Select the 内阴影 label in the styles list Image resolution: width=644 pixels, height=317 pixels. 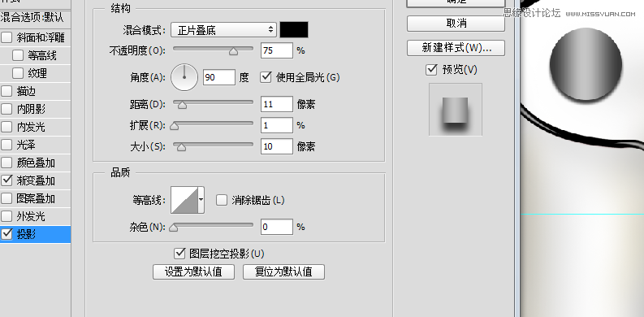point(31,109)
